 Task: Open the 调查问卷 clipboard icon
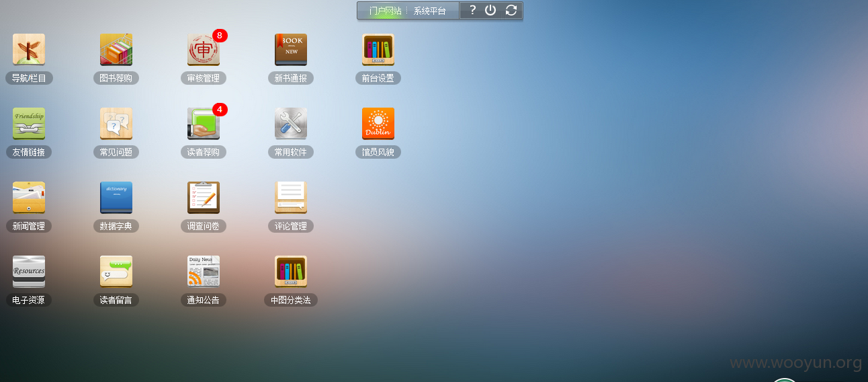tap(204, 198)
